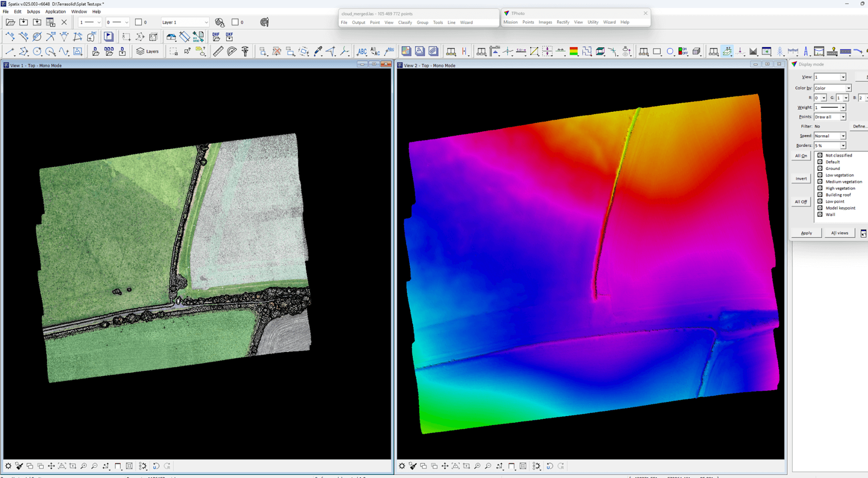The width and height of the screenshot is (868, 478).
Task: Click the protractor angle measurement tool
Action: (x=231, y=52)
